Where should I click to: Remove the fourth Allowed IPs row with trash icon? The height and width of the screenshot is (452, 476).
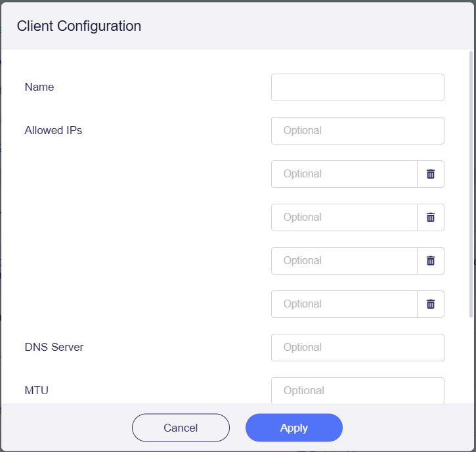tap(431, 261)
